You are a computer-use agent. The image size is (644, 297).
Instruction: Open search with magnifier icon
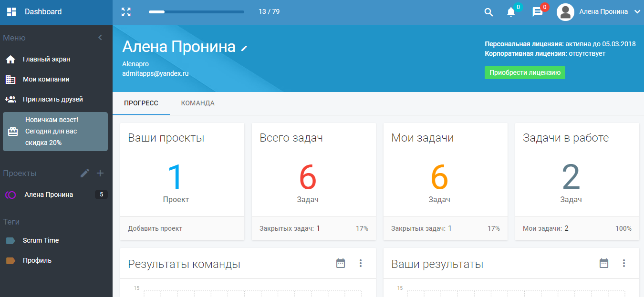[x=488, y=12]
